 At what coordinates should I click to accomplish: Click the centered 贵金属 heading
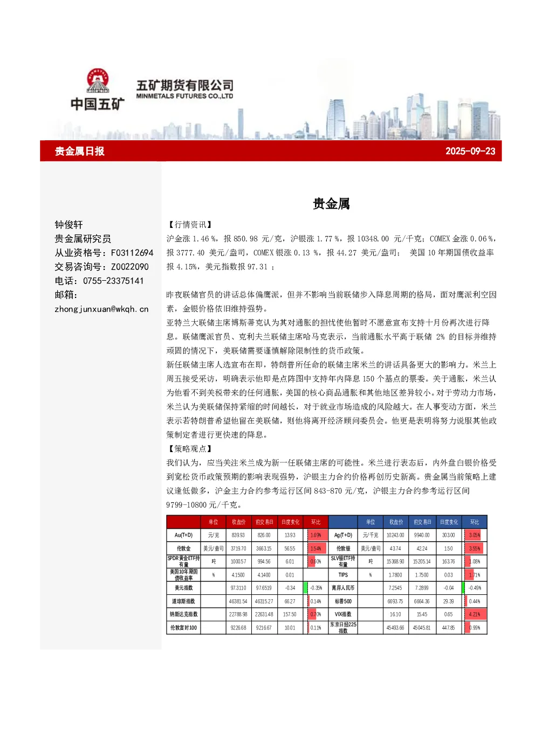point(331,204)
